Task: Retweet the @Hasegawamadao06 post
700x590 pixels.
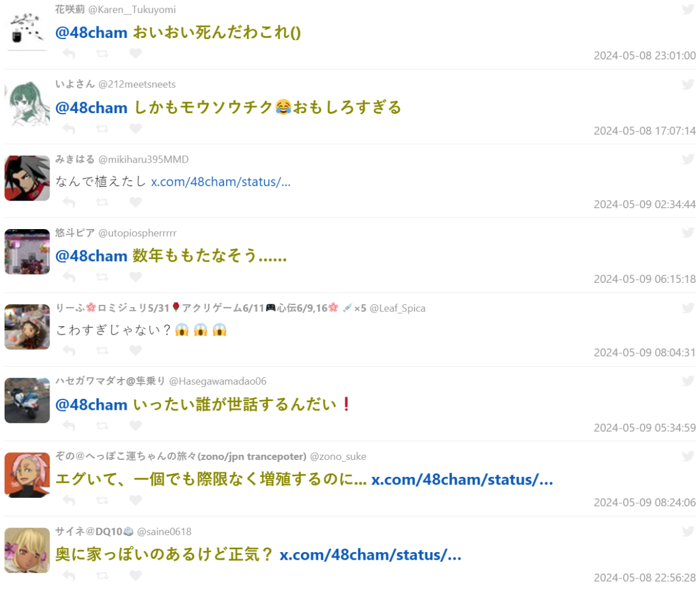Action: click(x=102, y=426)
